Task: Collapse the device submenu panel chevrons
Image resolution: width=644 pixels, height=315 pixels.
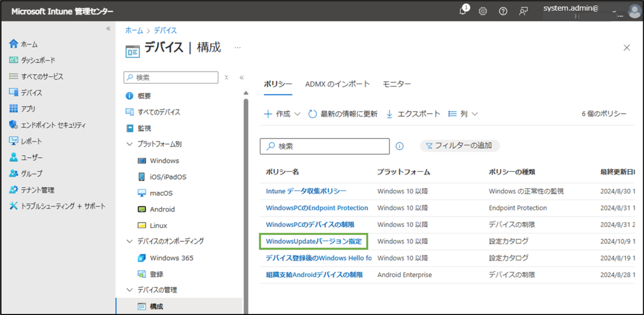Action: (241, 77)
